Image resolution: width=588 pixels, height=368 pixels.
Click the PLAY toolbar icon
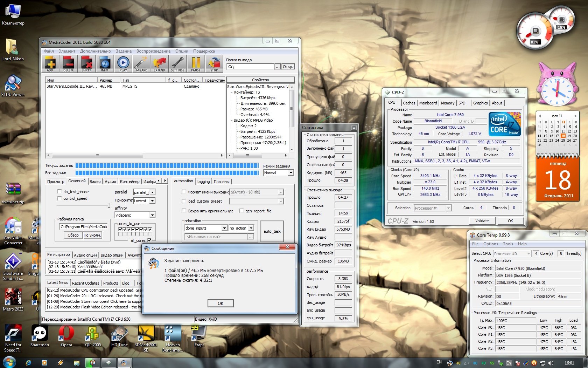pyautogui.click(x=123, y=64)
